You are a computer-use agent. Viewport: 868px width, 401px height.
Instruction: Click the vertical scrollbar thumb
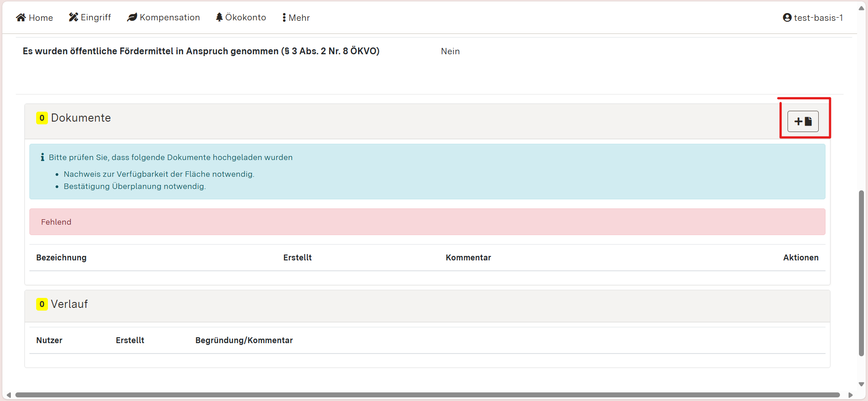(x=861, y=271)
